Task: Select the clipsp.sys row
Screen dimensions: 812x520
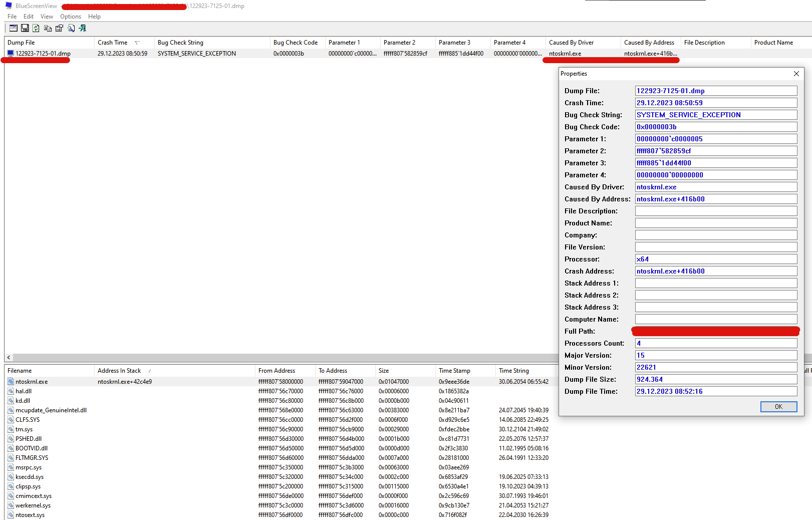Action: click(281, 486)
